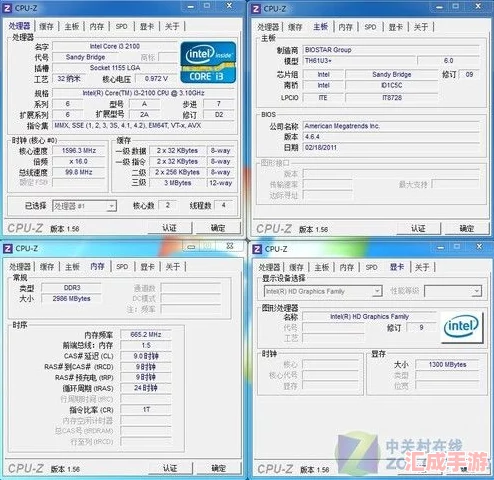Open the 处理器 #1 selection dropdown
The width and height of the screenshot is (494, 480).
tap(111, 206)
